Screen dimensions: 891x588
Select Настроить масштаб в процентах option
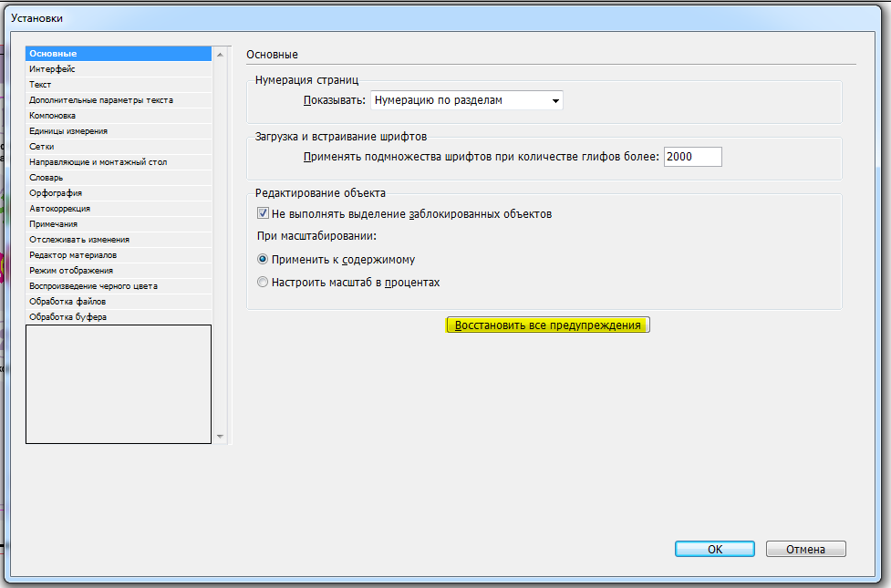[263, 282]
